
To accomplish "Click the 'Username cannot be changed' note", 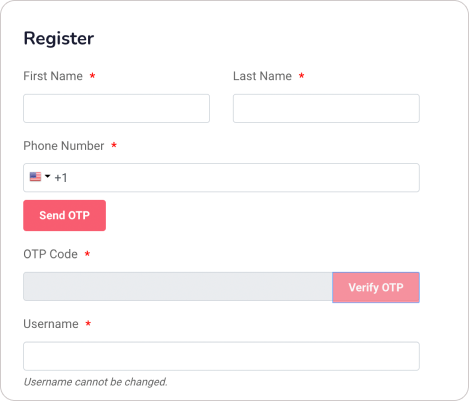I will 96,382.
